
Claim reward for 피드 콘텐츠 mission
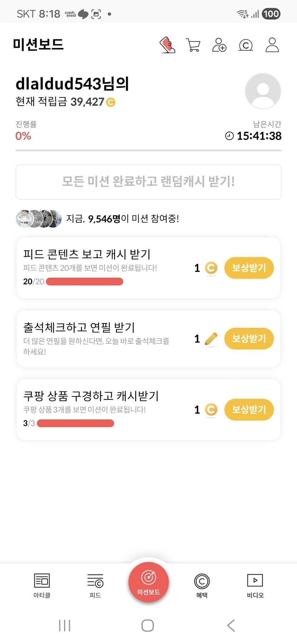(249, 268)
